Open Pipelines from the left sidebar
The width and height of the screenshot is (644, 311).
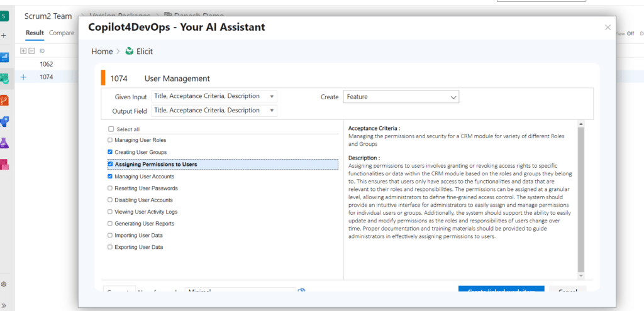(4, 121)
